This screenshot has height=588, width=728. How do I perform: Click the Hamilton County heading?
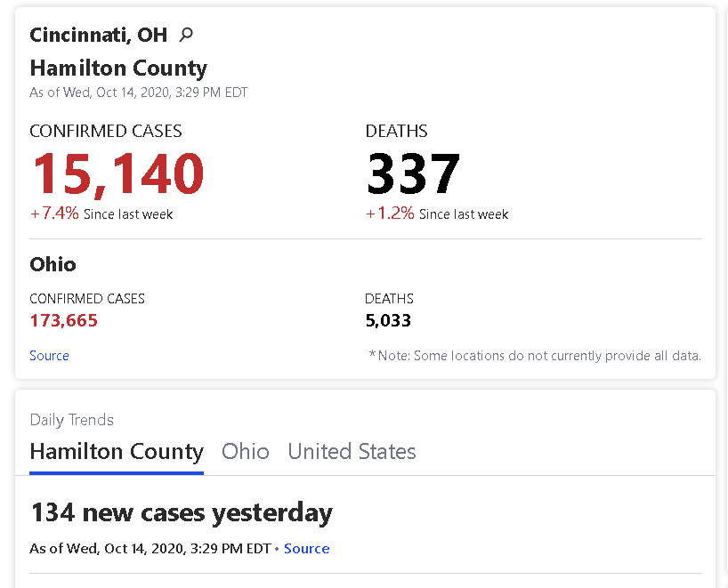click(x=118, y=68)
